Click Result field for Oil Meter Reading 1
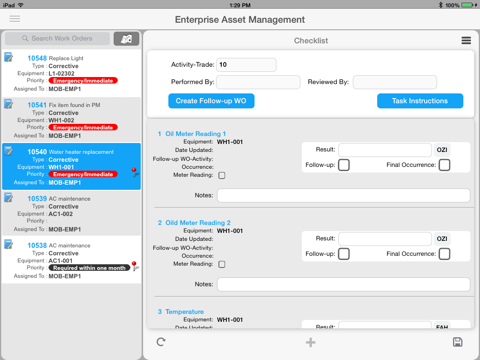 pos(385,150)
